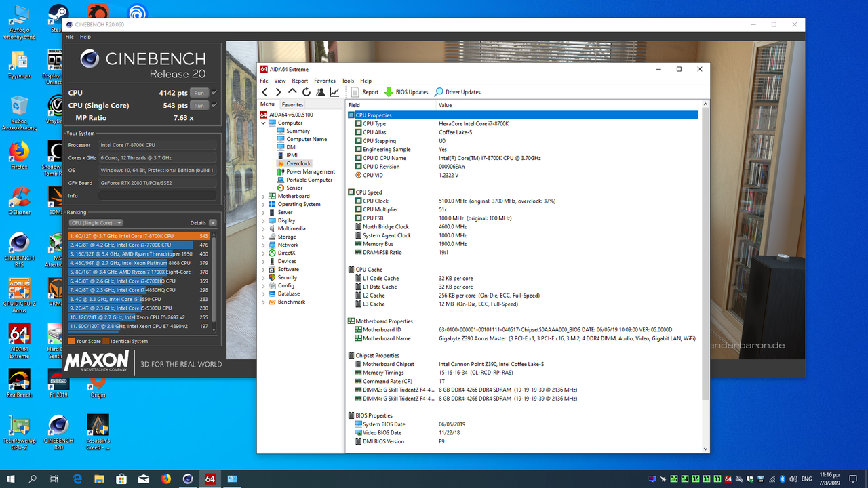This screenshot has height=488, width=868.
Task: Run the Cinebench CPU multi-core test
Action: coord(199,93)
